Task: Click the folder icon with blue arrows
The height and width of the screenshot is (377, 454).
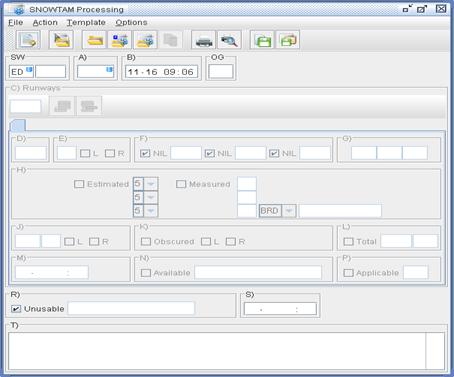Action: coord(145,40)
